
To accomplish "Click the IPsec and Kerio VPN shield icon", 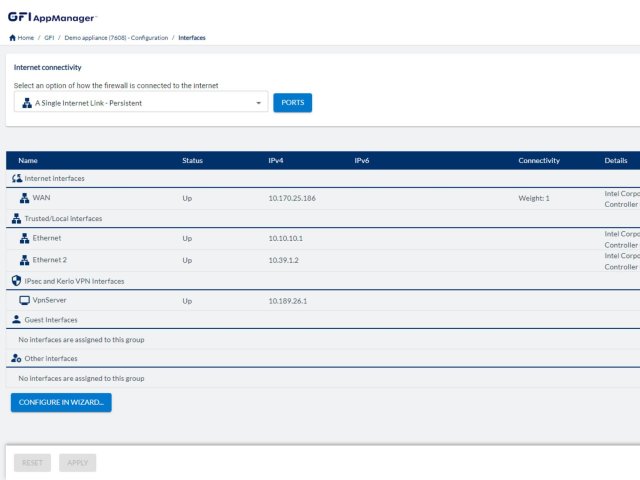I will 16,281.
